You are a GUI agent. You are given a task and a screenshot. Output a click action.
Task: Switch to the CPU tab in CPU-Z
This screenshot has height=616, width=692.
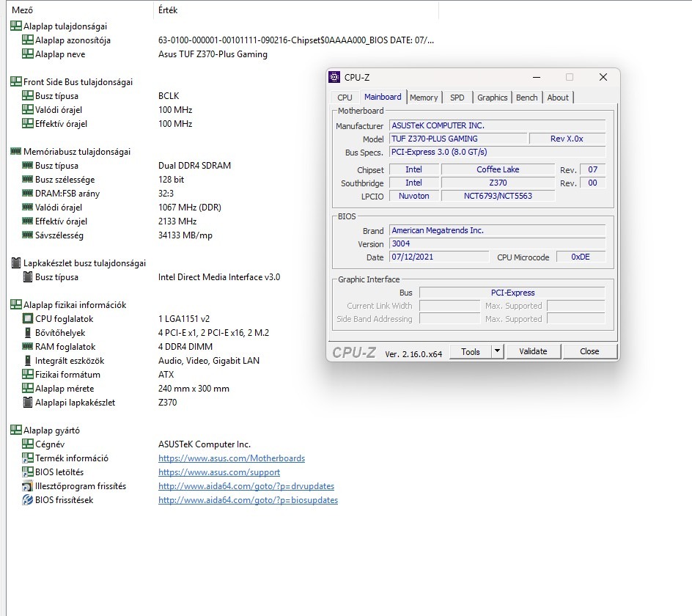click(345, 98)
